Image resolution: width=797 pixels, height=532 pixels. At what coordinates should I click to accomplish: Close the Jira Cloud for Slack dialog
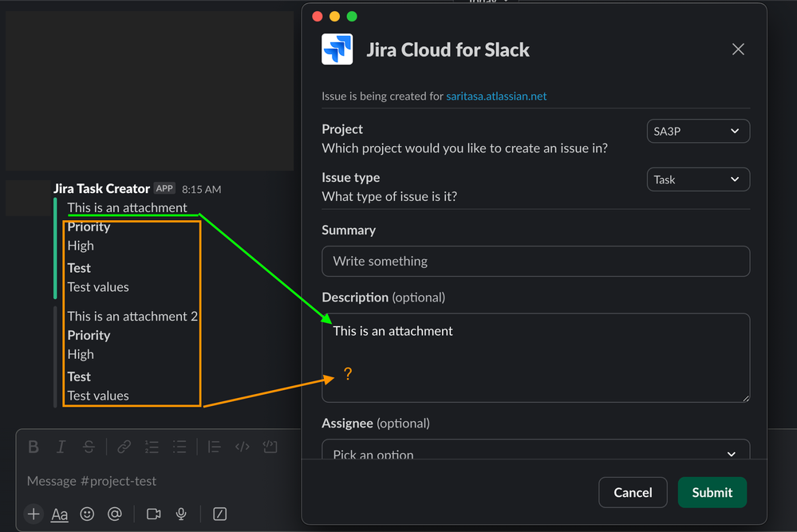(738, 49)
